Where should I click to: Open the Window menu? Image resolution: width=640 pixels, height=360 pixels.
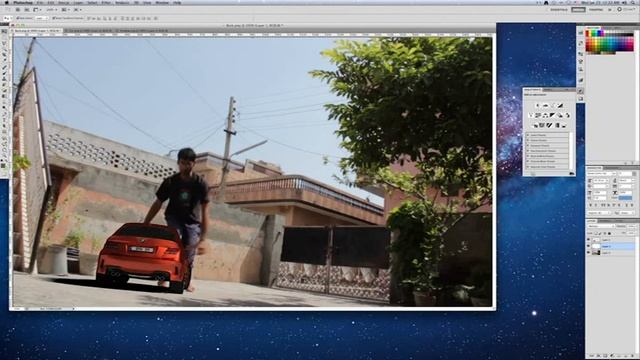click(x=162, y=2)
